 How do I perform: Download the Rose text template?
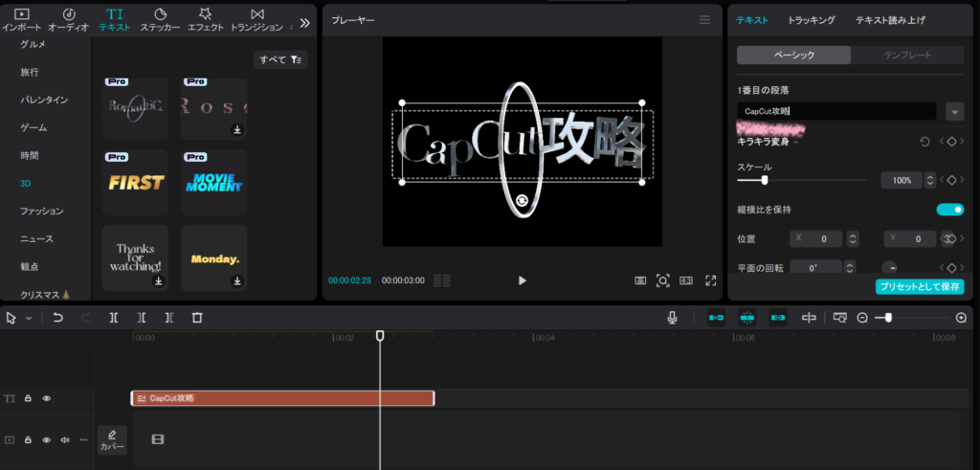[x=237, y=130]
